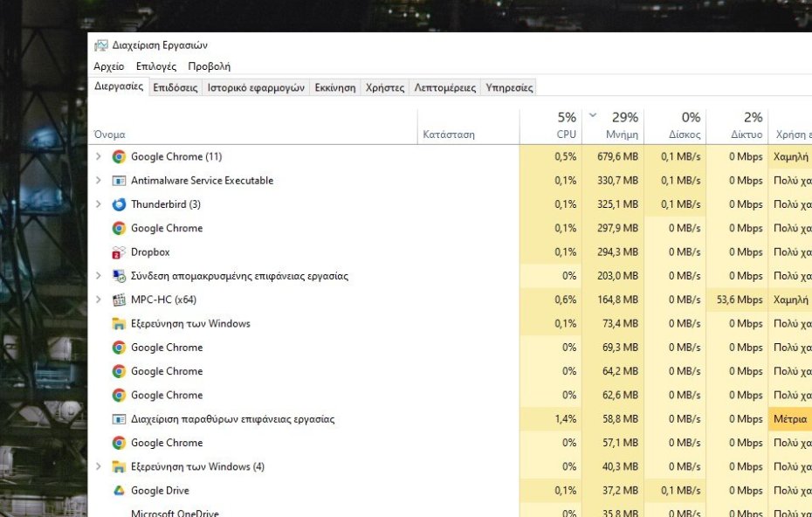Click the Dropbox process icon

click(119, 252)
